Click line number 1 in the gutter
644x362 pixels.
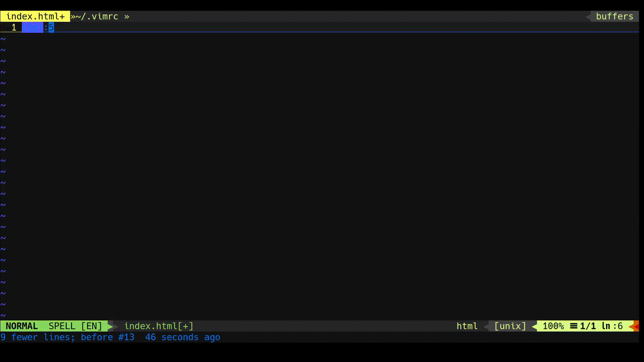point(14,27)
